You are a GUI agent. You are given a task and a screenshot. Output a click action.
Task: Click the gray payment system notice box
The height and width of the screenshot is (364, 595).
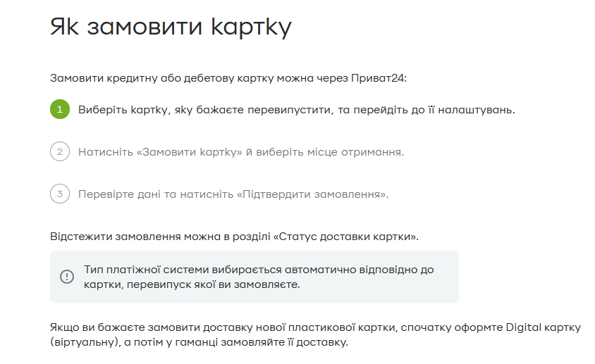(x=254, y=277)
